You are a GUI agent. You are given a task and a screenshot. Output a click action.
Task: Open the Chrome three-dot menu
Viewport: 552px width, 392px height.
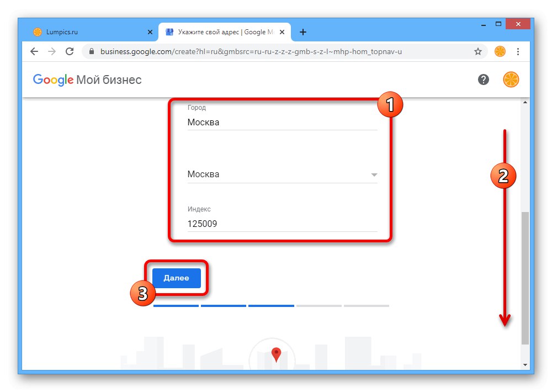(x=518, y=52)
